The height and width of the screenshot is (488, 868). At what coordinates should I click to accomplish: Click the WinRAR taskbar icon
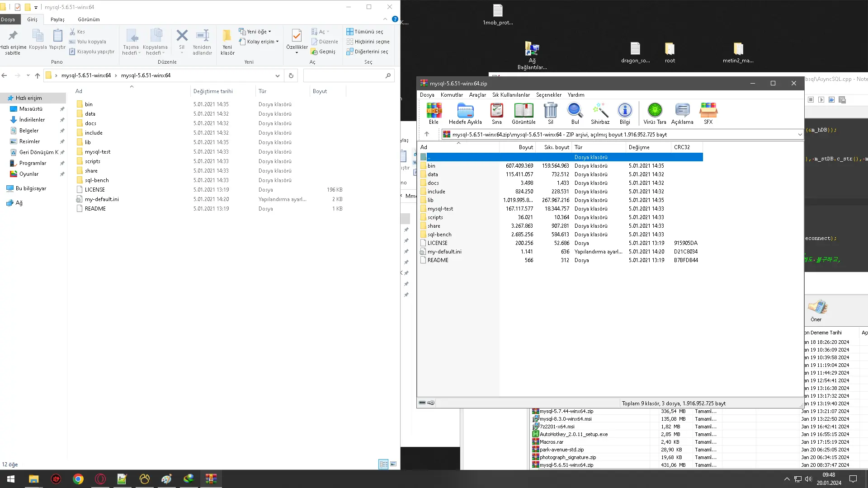pos(211,479)
